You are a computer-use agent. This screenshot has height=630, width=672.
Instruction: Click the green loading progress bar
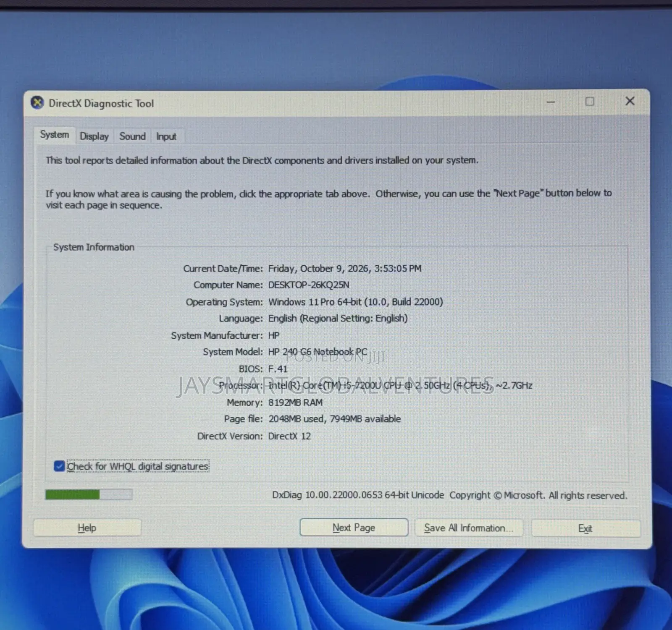point(89,495)
